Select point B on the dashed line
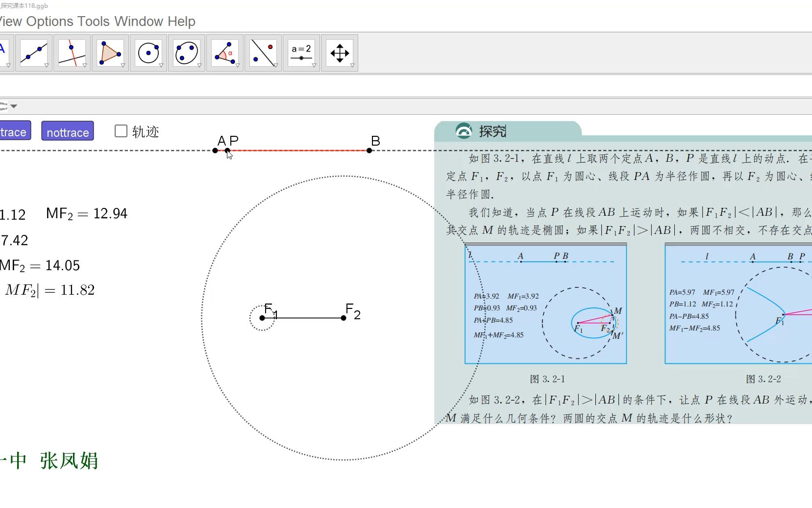Image resolution: width=812 pixels, height=508 pixels. tap(369, 151)
